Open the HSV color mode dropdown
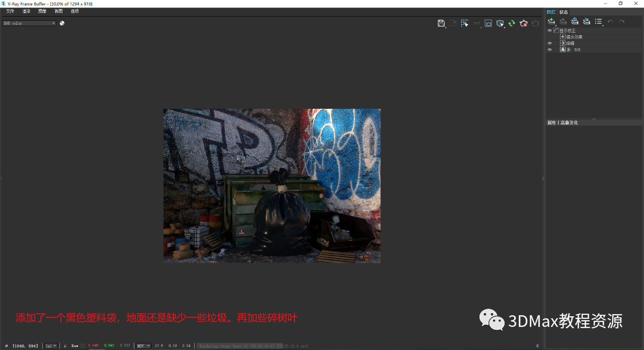644x350 pixels. click(143, 345)
